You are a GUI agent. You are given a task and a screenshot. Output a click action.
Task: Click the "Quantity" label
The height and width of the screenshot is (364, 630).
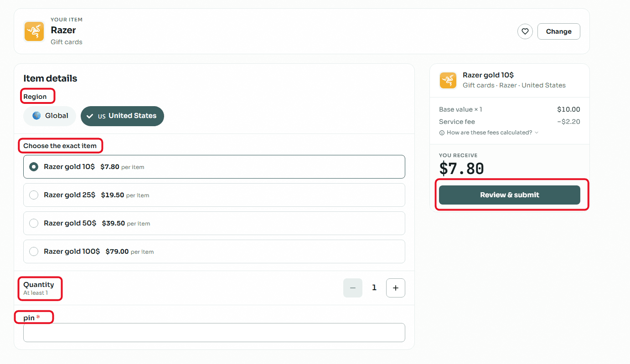coord(39,285)
